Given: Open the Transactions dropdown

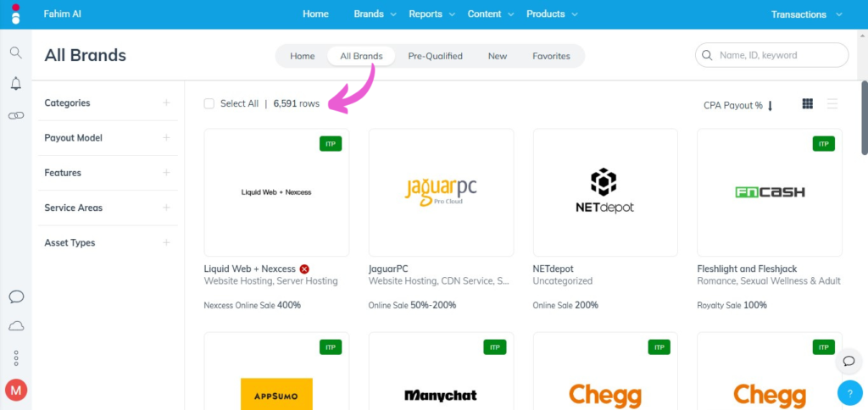Looking at the screenshot, I should (x=807, y=14).
